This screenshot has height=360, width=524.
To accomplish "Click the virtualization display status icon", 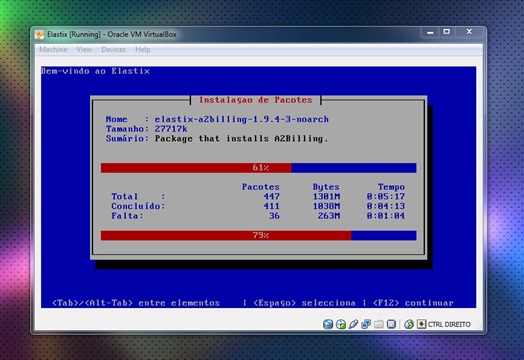I will point(391,324).
